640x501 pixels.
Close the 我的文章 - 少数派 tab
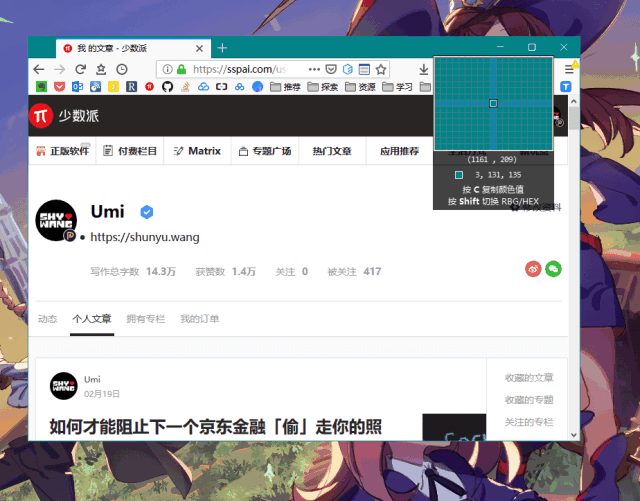[200, 49]
